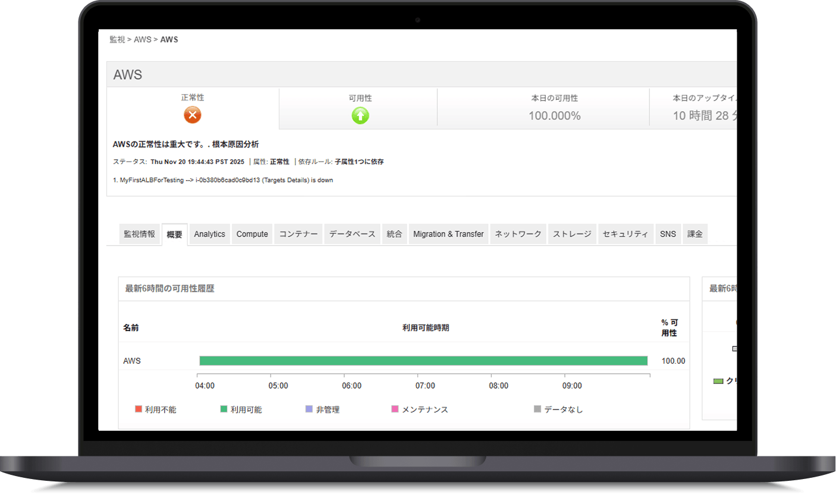
Task: Click the red critical health status icon
Action: 192,115
